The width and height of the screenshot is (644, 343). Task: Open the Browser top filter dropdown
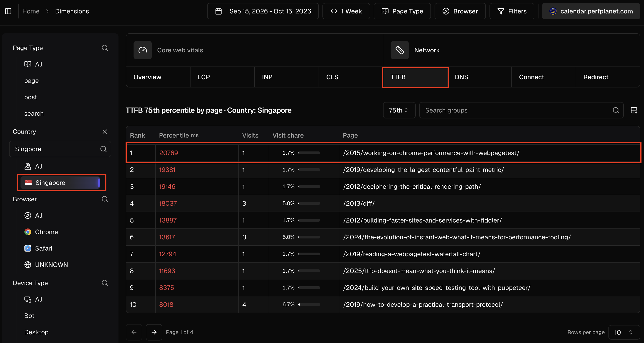(x=460, y=11)
